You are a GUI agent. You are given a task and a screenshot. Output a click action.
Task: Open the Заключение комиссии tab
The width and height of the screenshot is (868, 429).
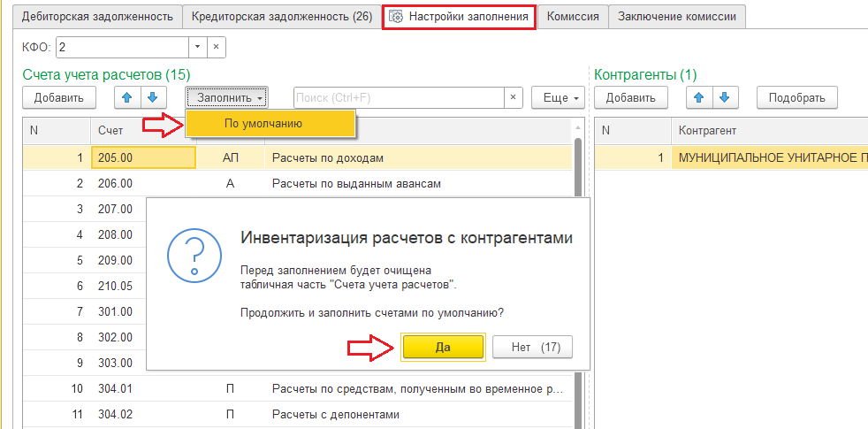click(677, 16)
